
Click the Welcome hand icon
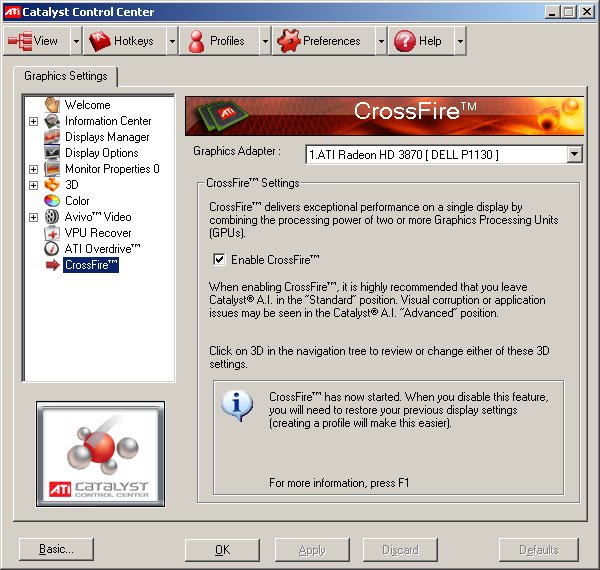(x=52, y=104)
